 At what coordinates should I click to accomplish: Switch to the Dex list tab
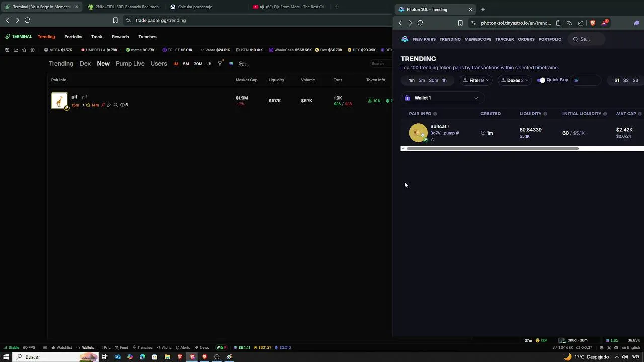tap(85, 64)
